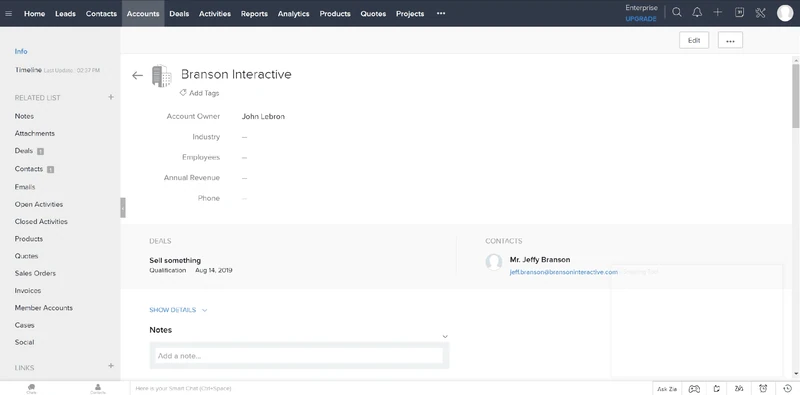Screen dimensions: 800x395
Task: Open the setup tools icon
Action: click(x=760, y=13)
